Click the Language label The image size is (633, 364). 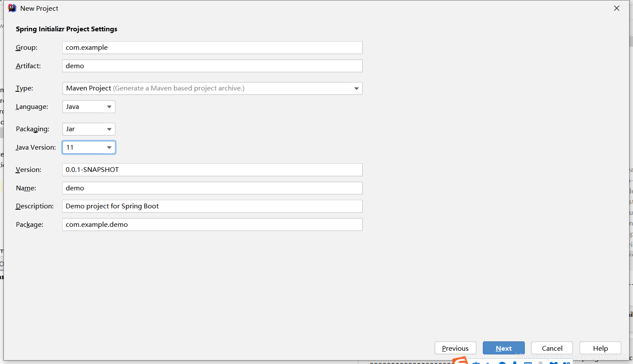coord(32,107)
